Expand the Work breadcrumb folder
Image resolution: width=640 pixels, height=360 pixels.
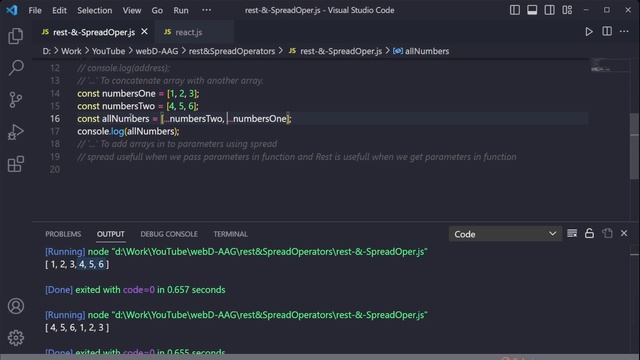click(x=71, y=51)
